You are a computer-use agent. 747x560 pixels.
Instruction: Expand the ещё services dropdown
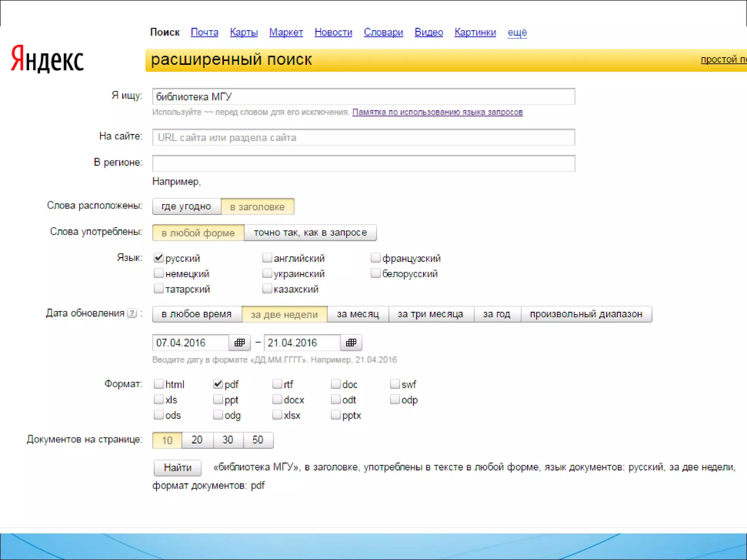[517, 32]
